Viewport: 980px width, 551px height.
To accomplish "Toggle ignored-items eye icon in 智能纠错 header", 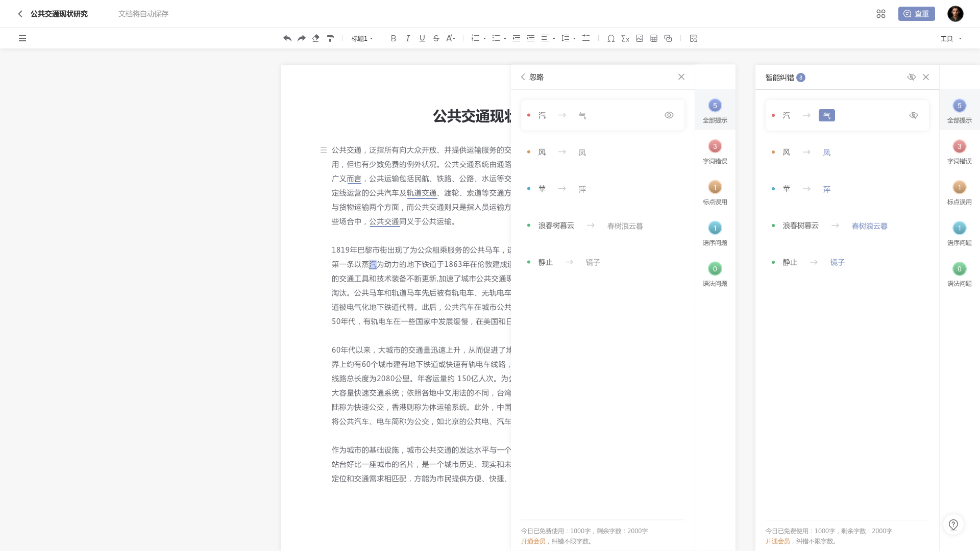I will tap(912, 77).
